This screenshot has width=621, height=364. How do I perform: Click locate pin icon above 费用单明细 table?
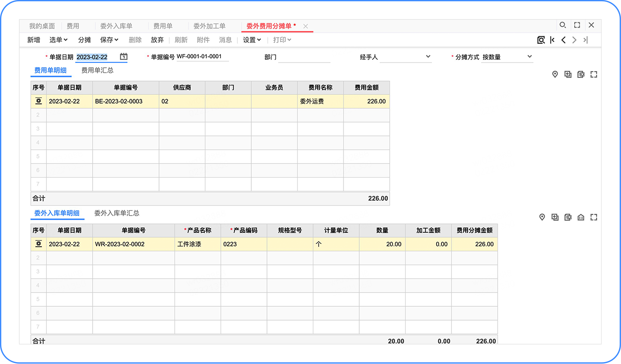(555, 74)
